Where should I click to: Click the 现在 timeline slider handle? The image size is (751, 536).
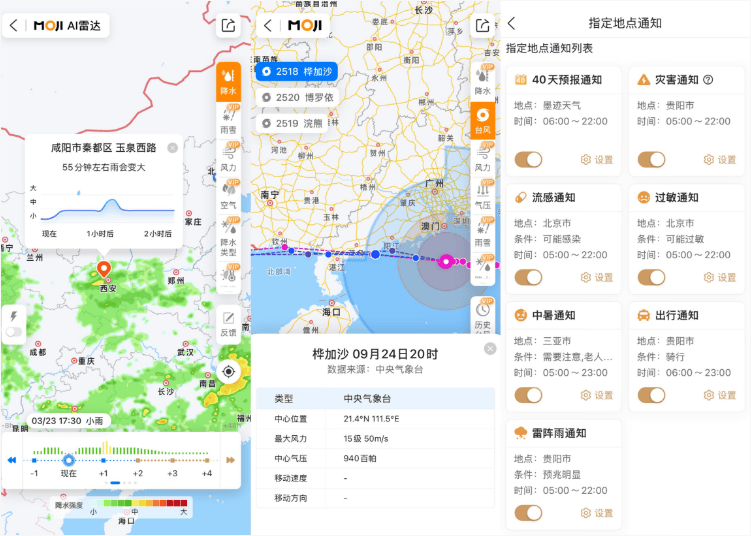pyautogui.click(x=68, y=460)
